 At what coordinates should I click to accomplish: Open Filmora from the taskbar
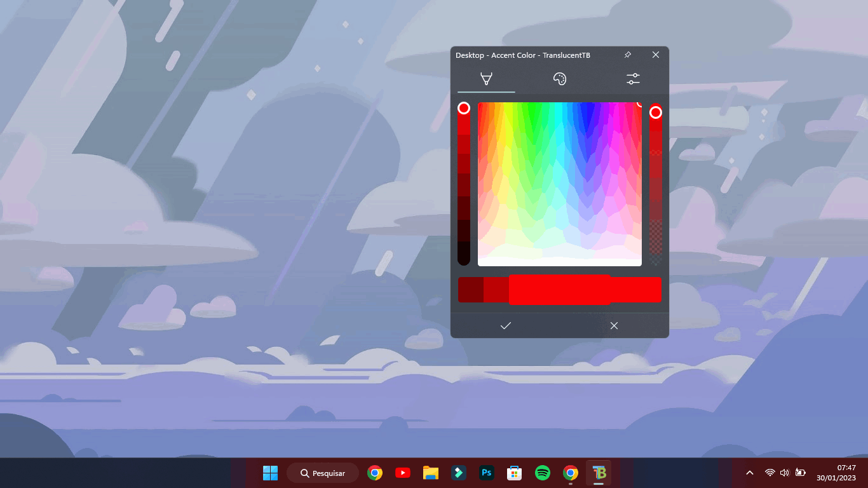(459, 473)
